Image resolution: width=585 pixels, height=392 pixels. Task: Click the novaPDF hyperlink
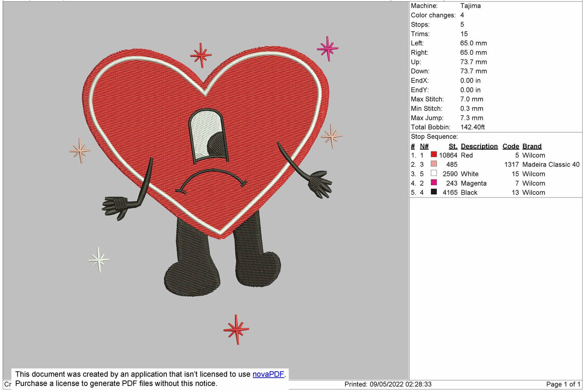tap(268, 374)
